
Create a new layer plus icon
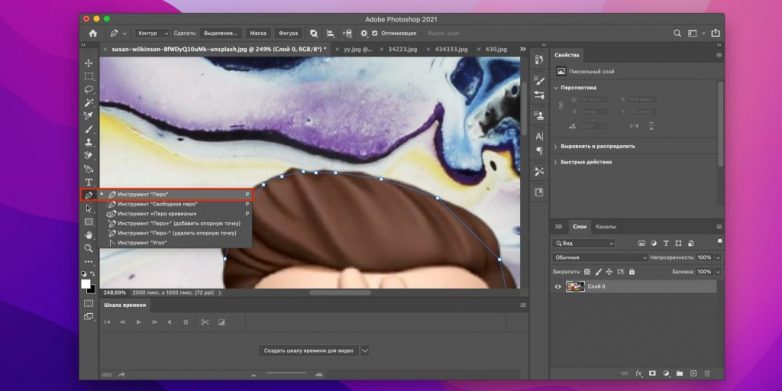click(x=693, y=374)
